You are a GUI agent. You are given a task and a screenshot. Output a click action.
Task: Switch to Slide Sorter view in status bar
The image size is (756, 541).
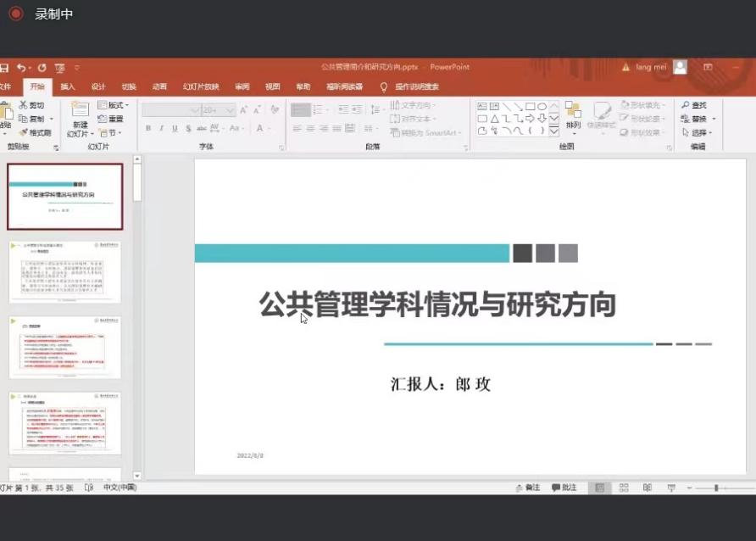624,488
